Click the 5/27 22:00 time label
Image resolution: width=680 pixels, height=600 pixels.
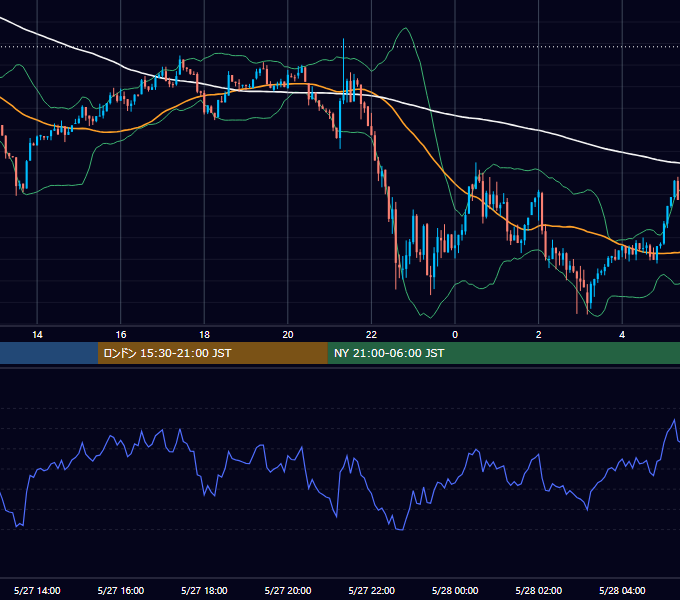point(372,590)
